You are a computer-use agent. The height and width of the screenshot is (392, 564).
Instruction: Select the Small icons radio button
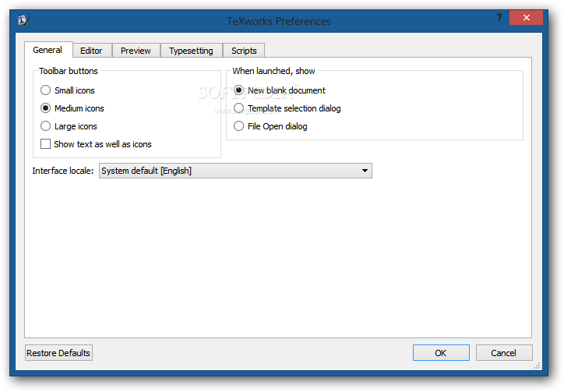(68, 90)
